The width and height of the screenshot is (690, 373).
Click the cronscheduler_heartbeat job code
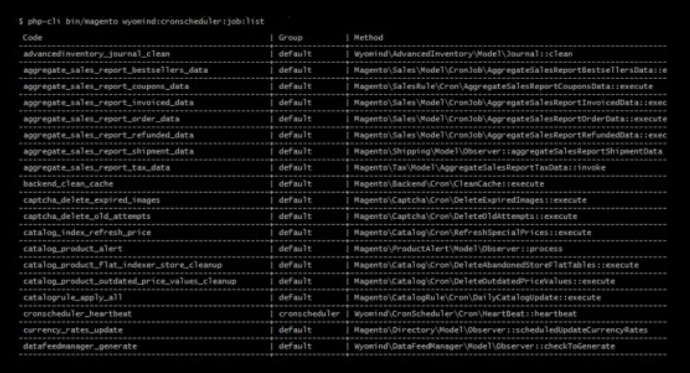77,314
